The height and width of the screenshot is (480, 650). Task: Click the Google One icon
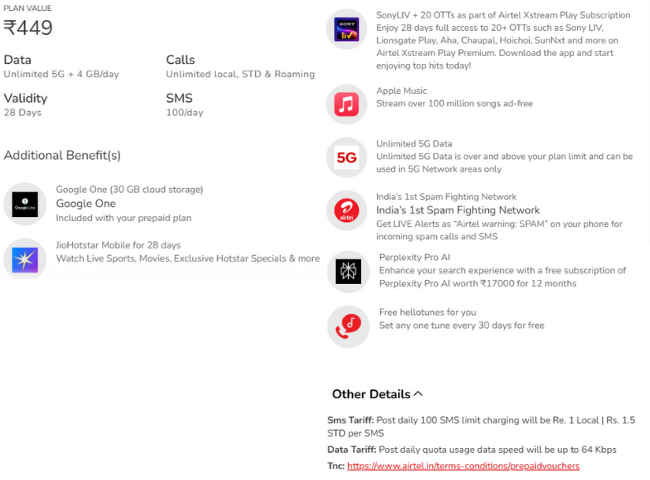25,204
